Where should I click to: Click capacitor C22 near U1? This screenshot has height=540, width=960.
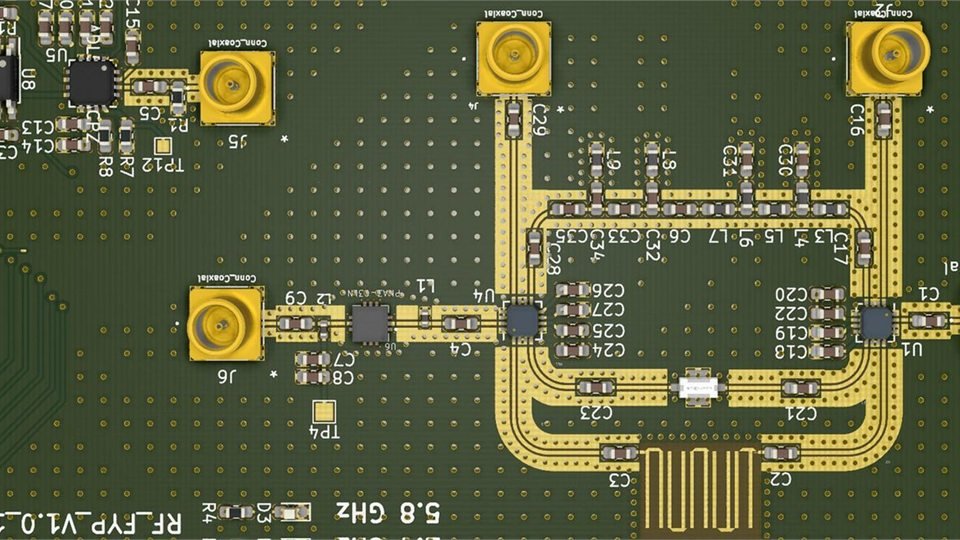[x=828, y=313]
